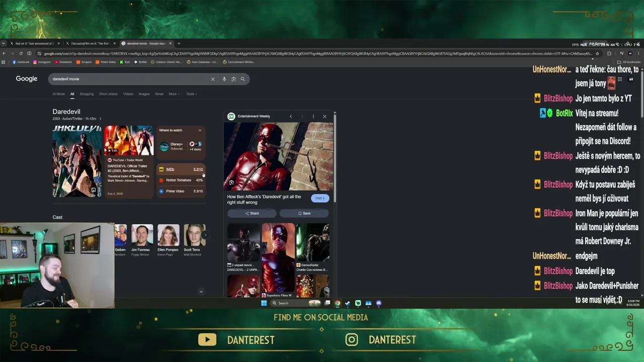
Task: Open the three-dot menu next to Daredevil runtime
Action: (x=100, y=119)
